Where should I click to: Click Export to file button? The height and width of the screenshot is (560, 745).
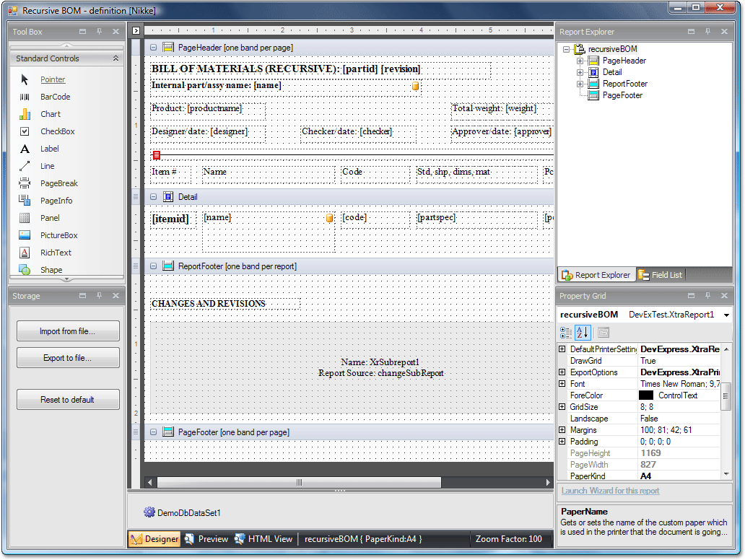pos(67,358)
